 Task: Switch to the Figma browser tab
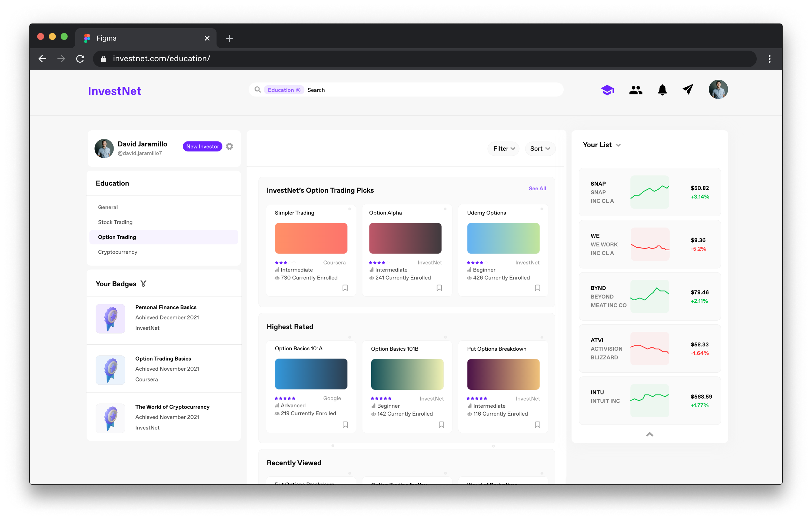146,38
